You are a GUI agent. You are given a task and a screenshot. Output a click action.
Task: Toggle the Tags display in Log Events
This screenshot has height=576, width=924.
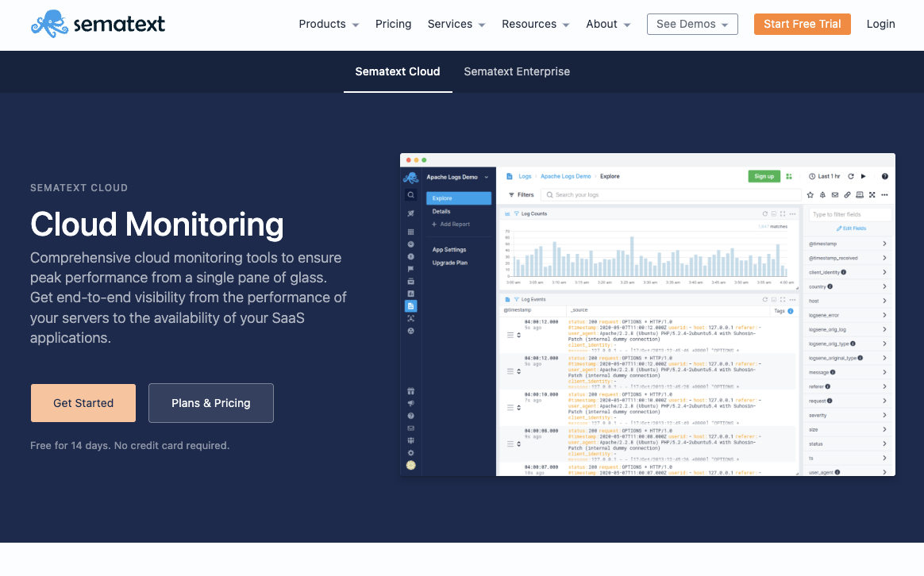coord(780,310)
